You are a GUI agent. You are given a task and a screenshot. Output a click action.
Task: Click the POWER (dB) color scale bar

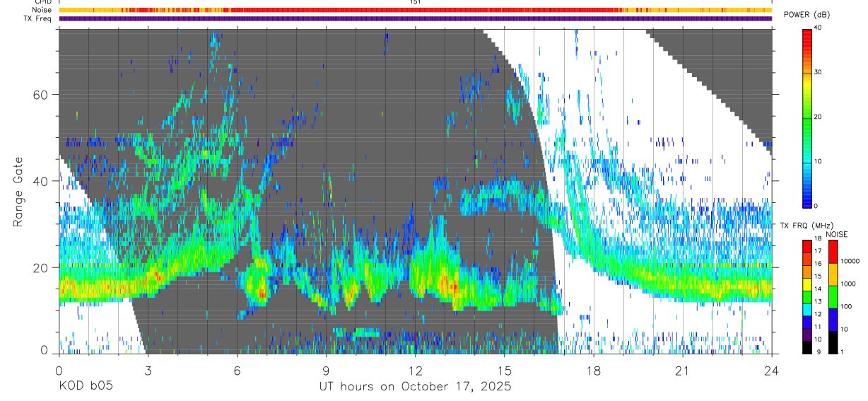(x=807, y=117)
